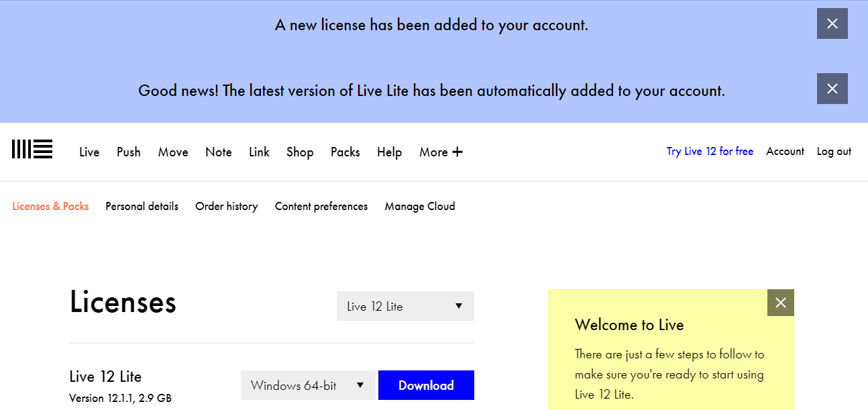
Task: Open the Windows 64-bit platform dropdown
Action: click(309, 385)
